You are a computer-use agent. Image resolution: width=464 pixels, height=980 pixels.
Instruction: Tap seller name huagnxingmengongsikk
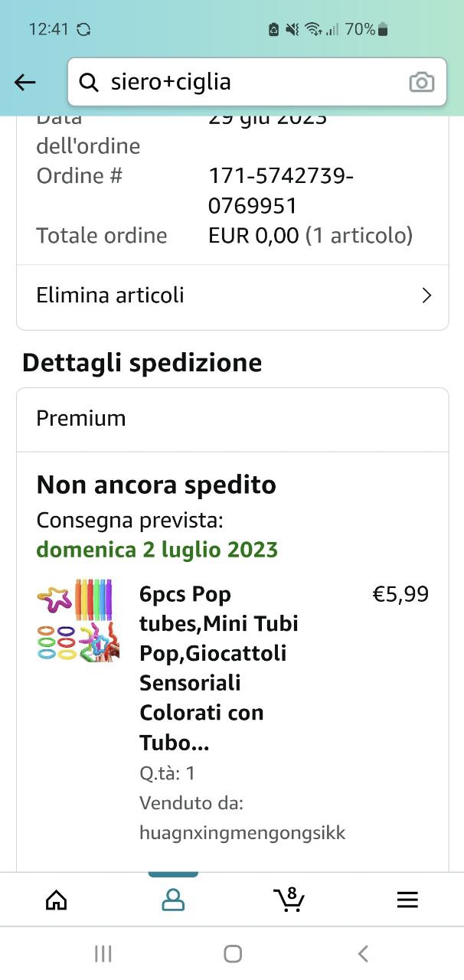coord(242,833)
